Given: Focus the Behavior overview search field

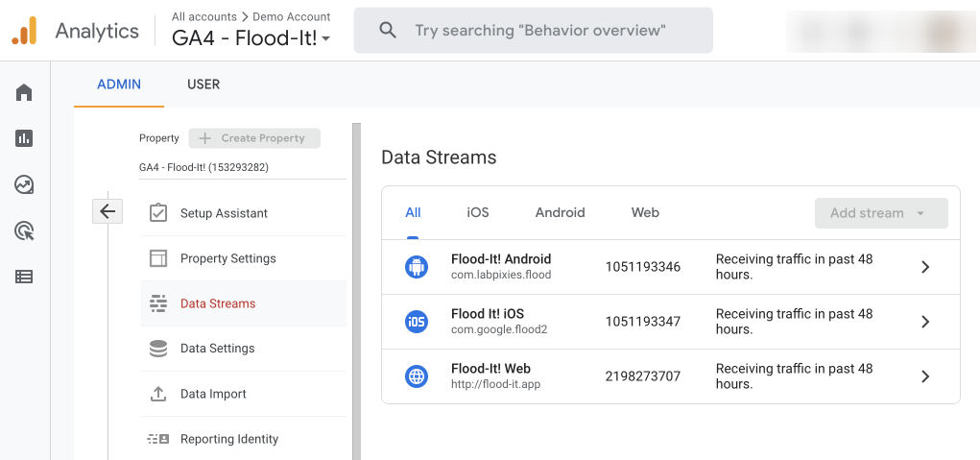Looking at the screenshot, I should click(533, 30).
